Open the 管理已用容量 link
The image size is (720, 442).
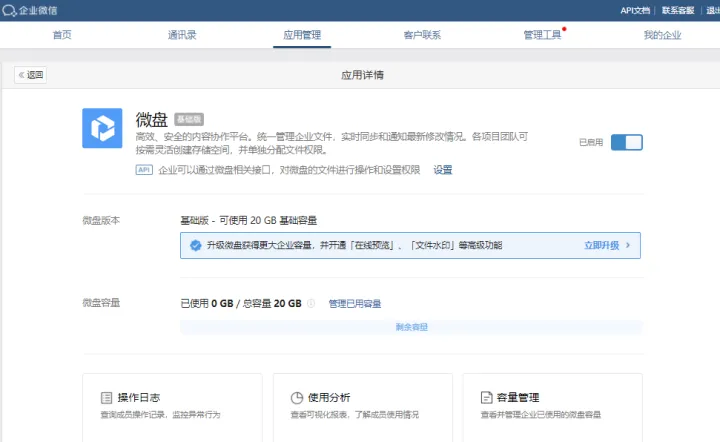355,304
